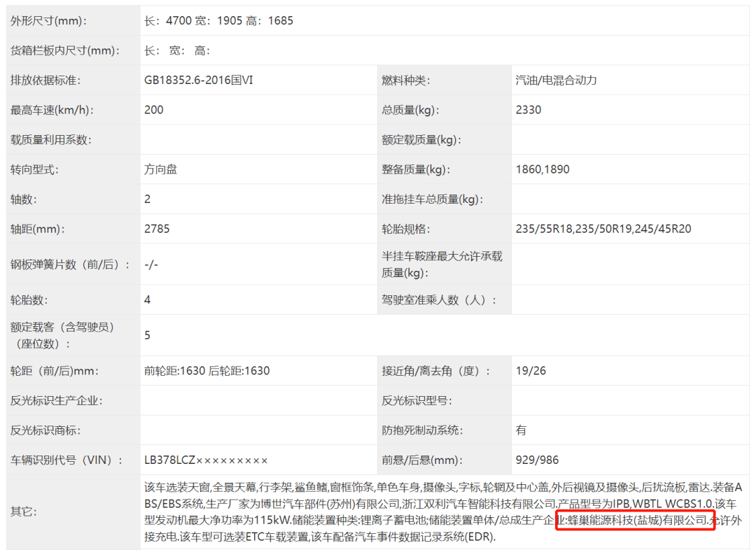The image size is (756, 550).
Task: Click the 载质量利用系数 label
Action: point(50,140)
